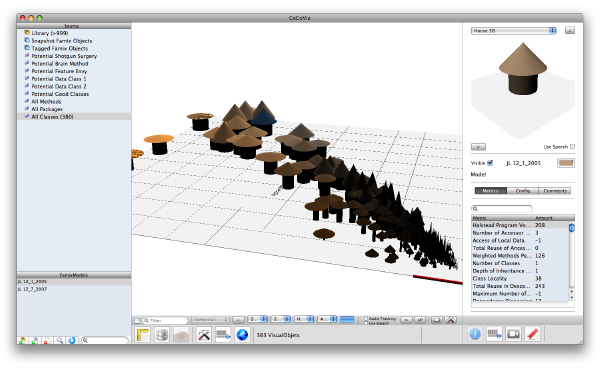
Task: Click the Library folder icon
Action: coord(27,33)
